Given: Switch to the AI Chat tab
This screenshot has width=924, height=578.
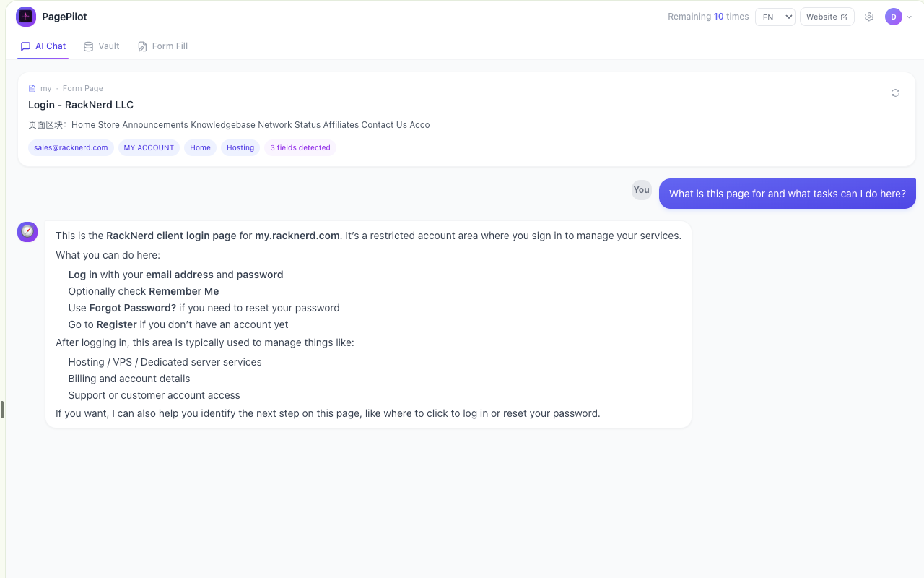Looking at the screenshot, I should (x=43, y=46).
